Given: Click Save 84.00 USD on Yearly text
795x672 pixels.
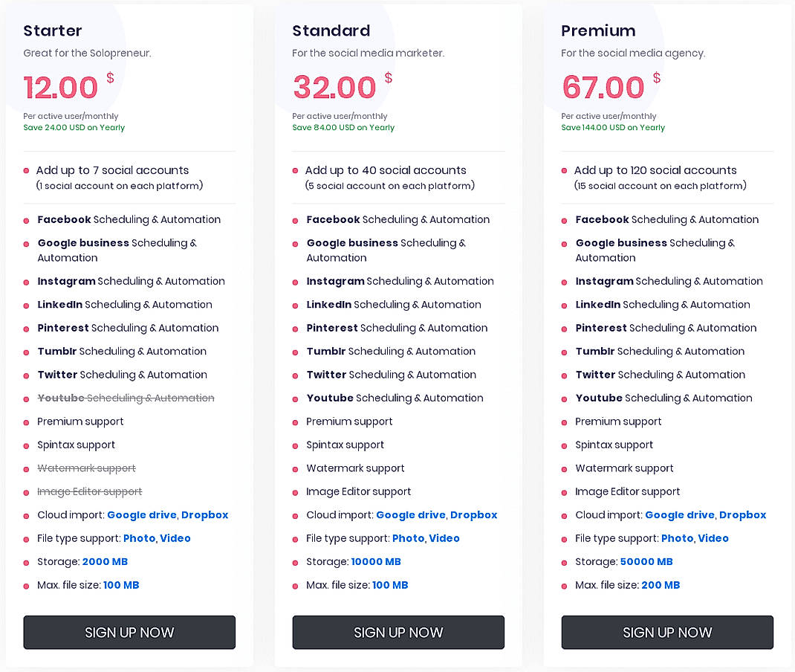Looking at the screenshot, I should [x=344, y=127].
